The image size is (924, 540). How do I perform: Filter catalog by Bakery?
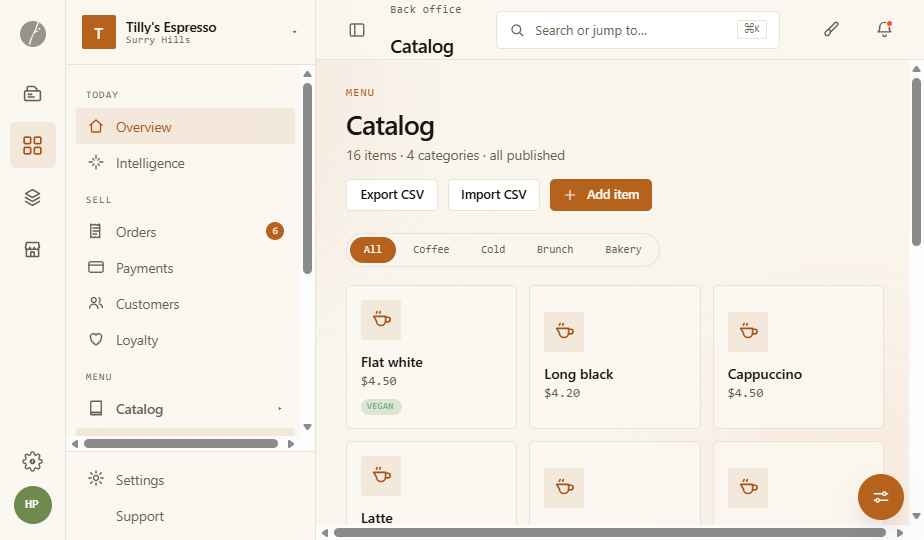click(x=623, y=249)
